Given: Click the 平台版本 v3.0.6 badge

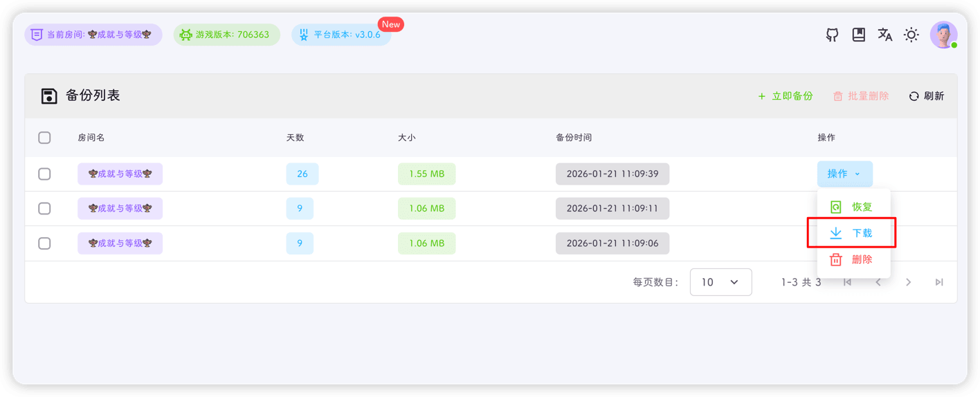Looking at the screenshot, I should (x=341, y=35).
